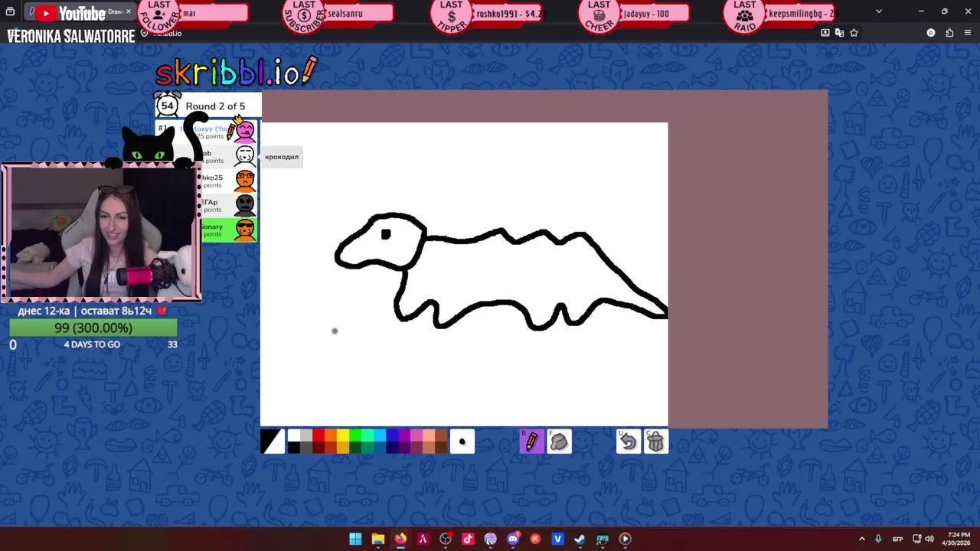Screen dimensions: 980x551
Task: Undo the last drawing stroke
Action: point(628,442)
